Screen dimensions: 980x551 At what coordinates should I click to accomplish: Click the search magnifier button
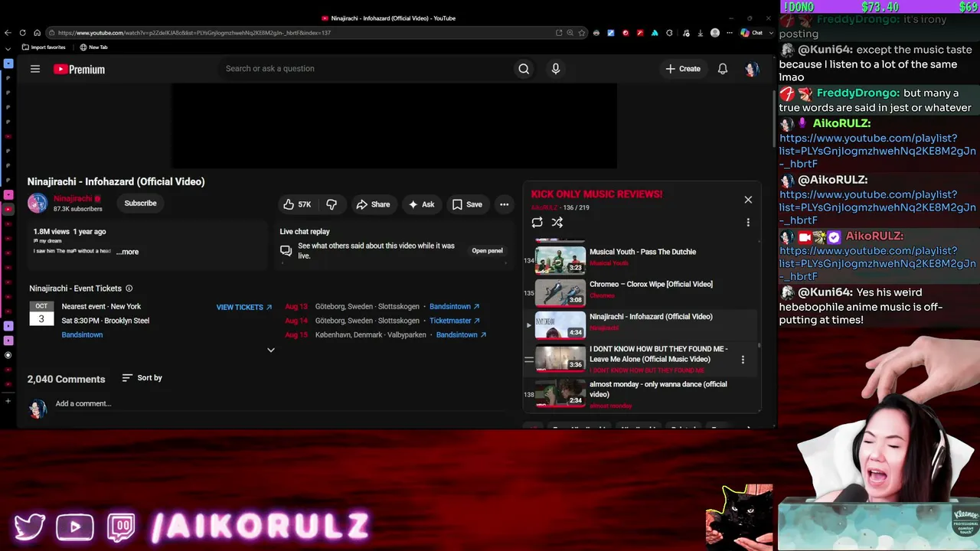point(524,69)
